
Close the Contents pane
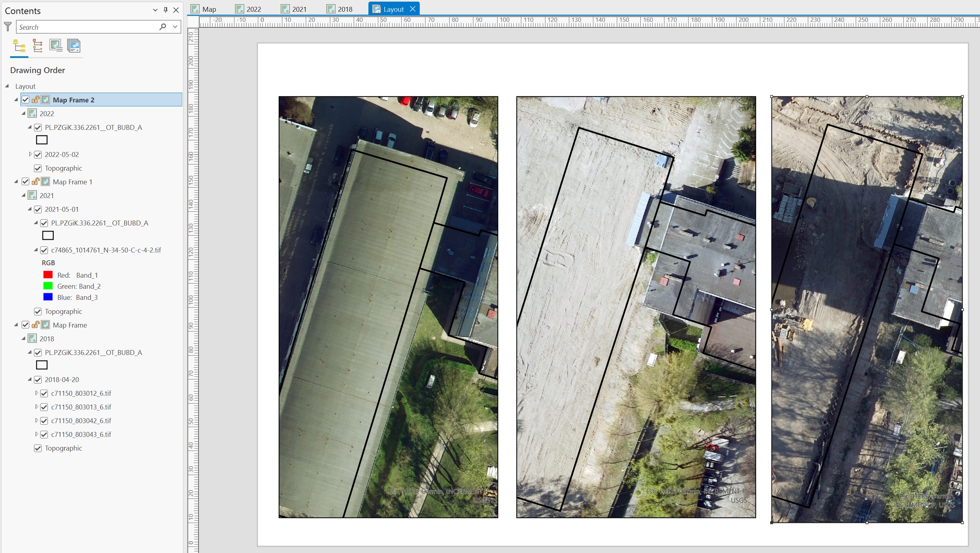[x=176, y=10]
